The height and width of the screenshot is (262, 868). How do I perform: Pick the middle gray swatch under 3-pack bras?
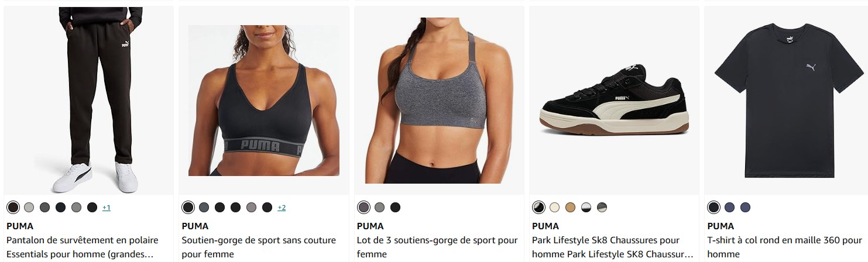379,207
